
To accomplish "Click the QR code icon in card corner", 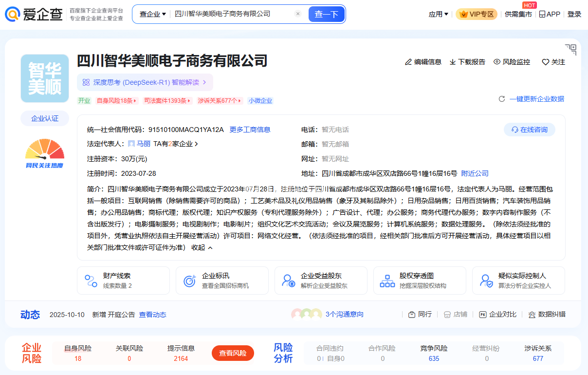I will [570, 49].
